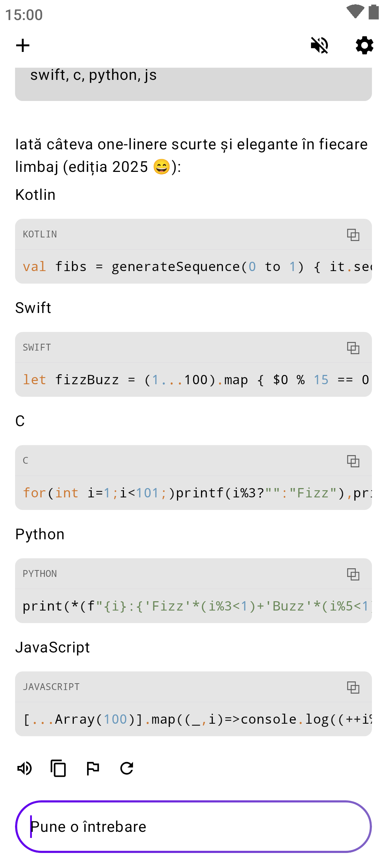The height and width of the screenshot is (868, 387).
Task: Open settings via the gear icon
Action: click(364, 45)
